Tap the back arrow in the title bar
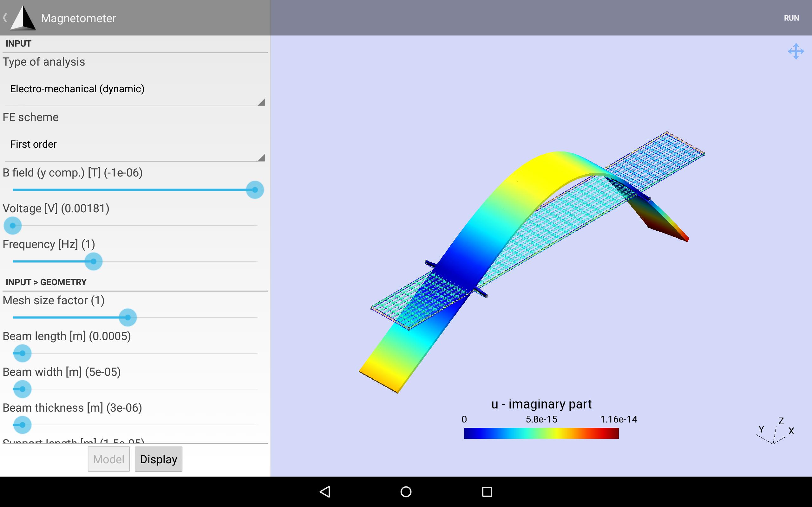The height and width of the screenshot is (507, 812). point(5,18)
